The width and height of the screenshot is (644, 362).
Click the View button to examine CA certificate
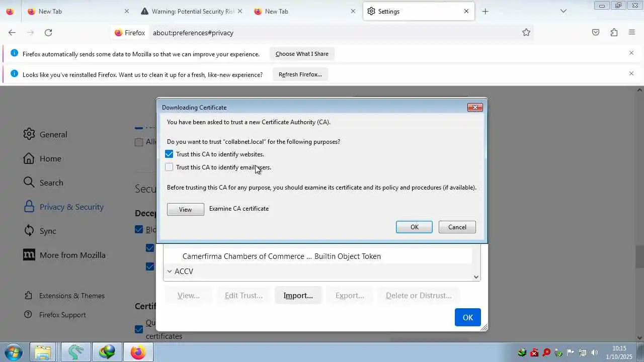click(x=185, y=209)
